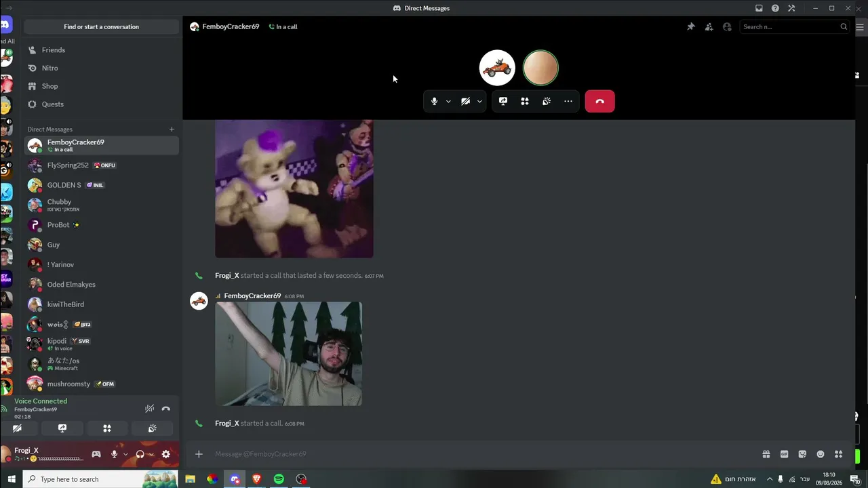Launch an activity from the voice panel

point(107,428)
